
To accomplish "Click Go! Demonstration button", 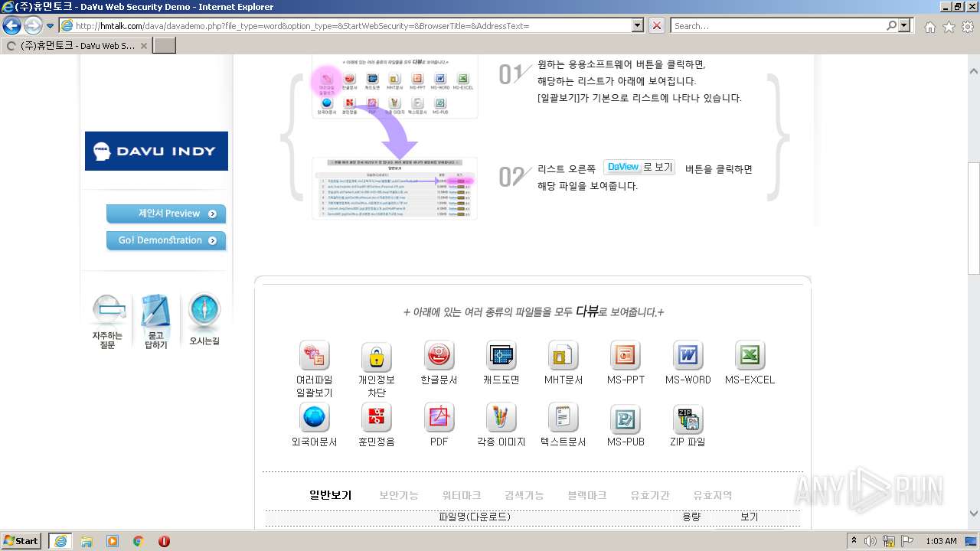I will pos(166,240).
